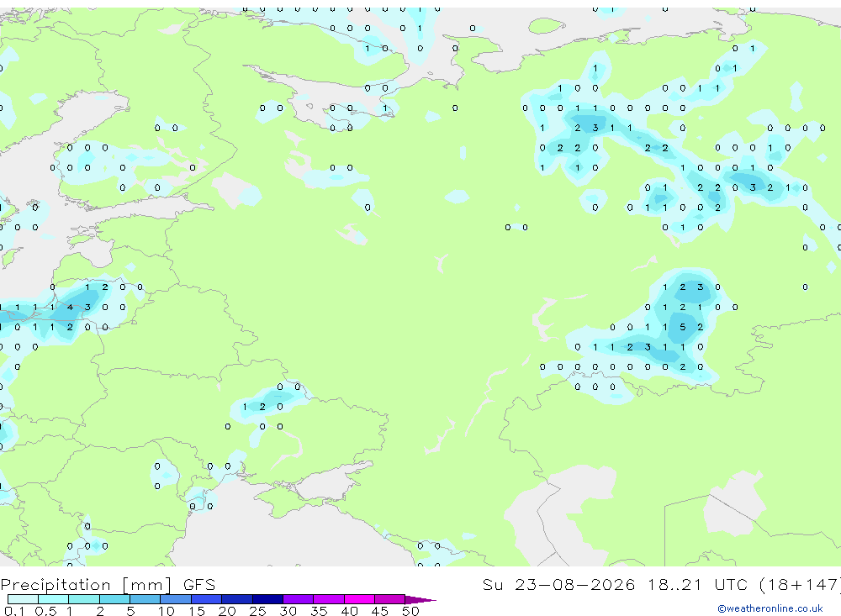
Task: Pick the 35–40 mm legend color swatch
Action: (x=329, y=599)
